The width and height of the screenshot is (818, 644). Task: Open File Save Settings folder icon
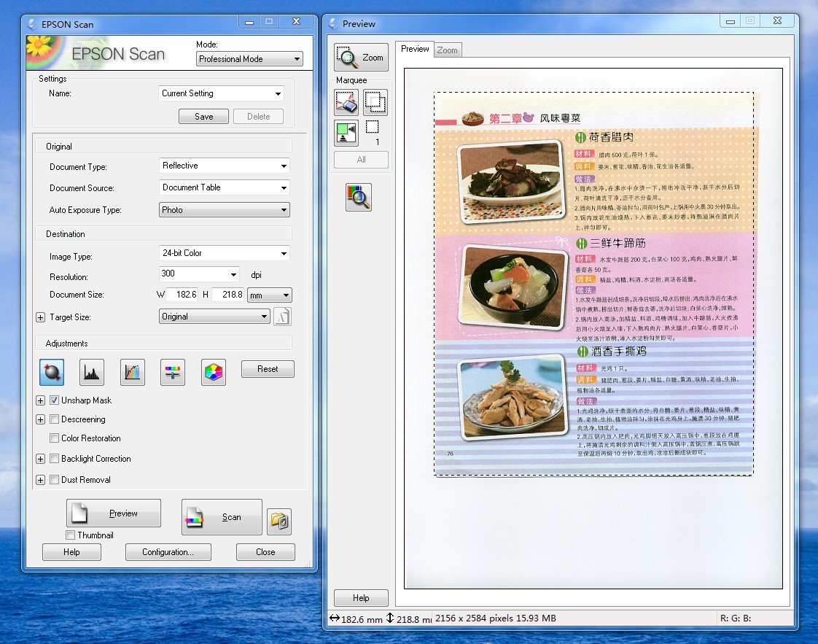(279, 521)
